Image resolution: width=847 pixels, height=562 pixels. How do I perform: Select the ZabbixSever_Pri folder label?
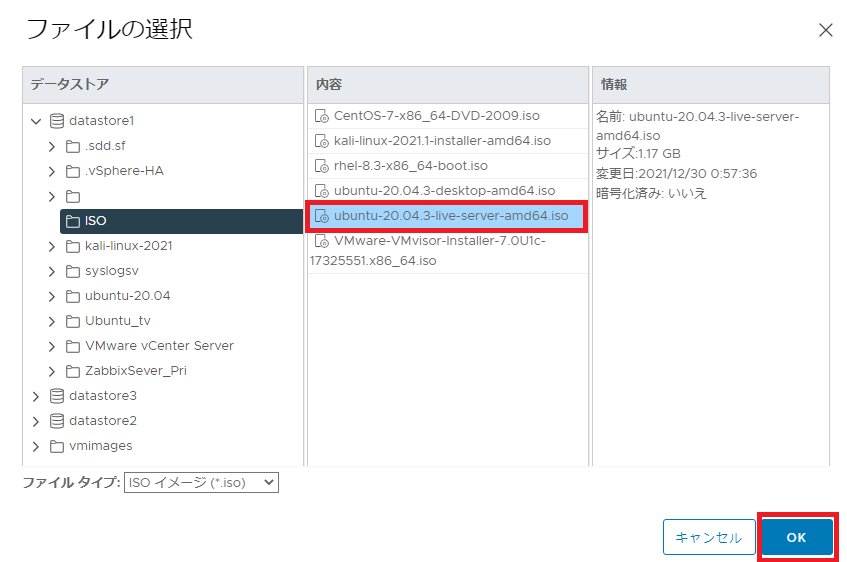pos(136,371)
